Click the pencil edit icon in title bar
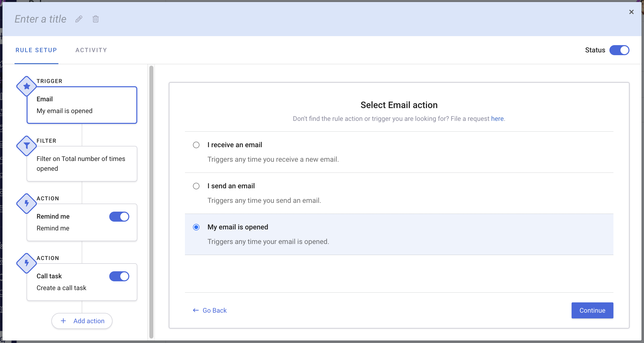The width and height of the screenshot is (644, 343). pos(79,19)
